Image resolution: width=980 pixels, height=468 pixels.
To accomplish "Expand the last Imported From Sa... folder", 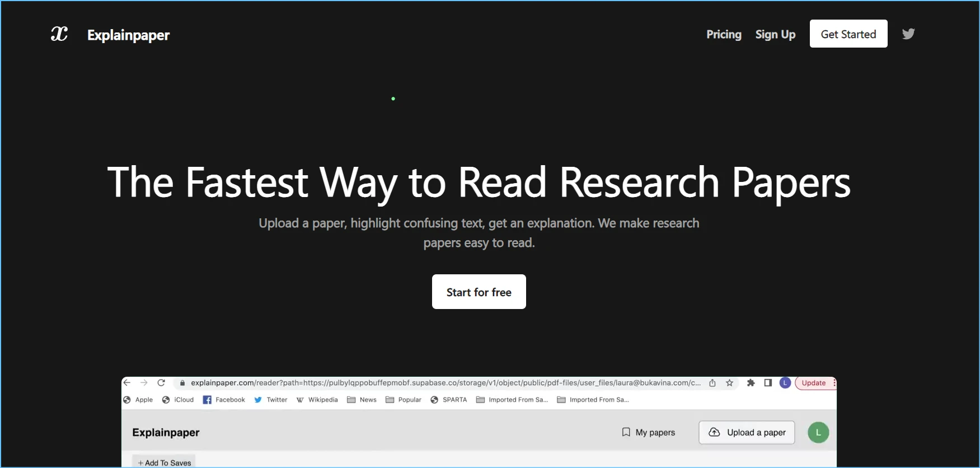I will coord(593,400).
